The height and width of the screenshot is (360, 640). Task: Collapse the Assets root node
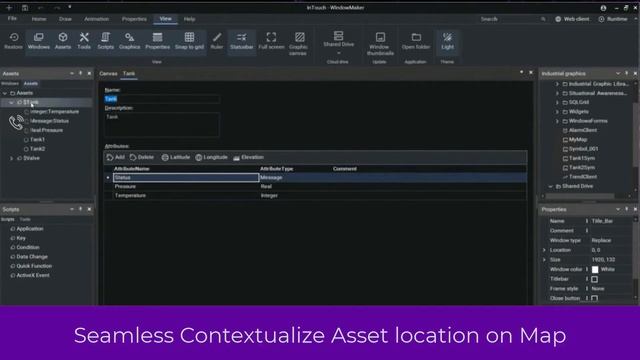coord(5,93)
